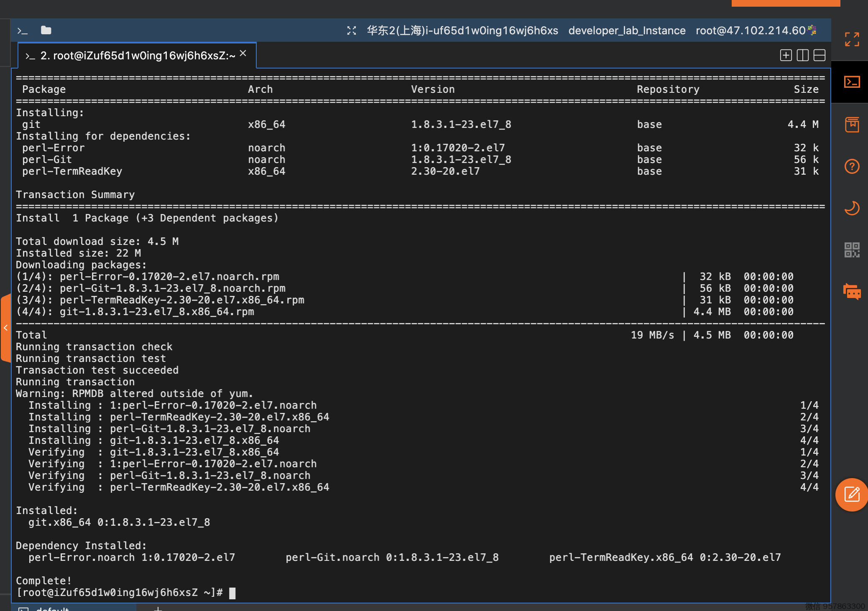This screenshot has width=868, height=611.
Task: Open the chat feedback icon
Action: tap(852, 292)
